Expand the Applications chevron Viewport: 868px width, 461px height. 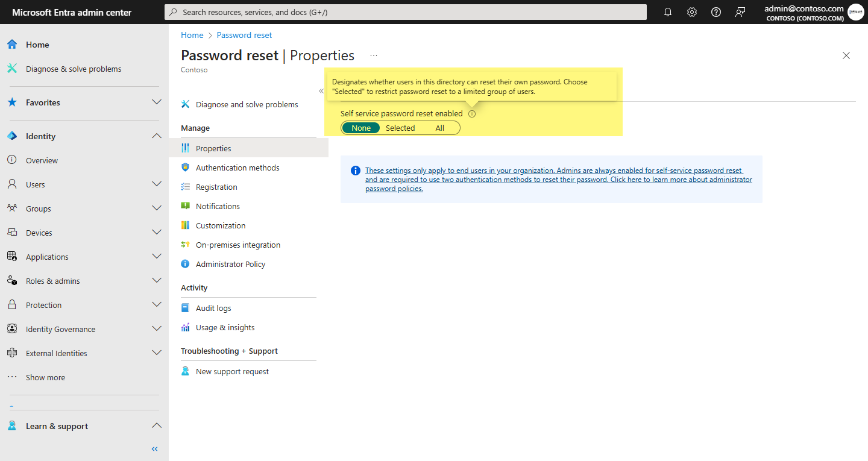157,257
